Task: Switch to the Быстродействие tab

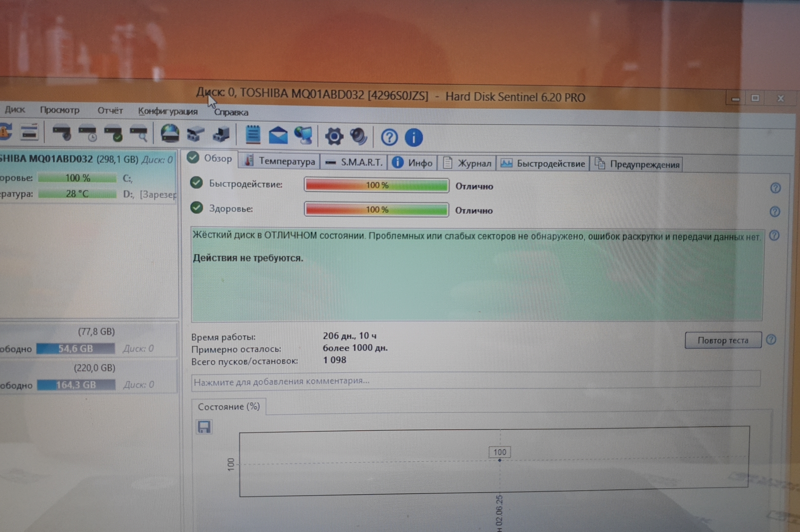Action: (543, 164)
